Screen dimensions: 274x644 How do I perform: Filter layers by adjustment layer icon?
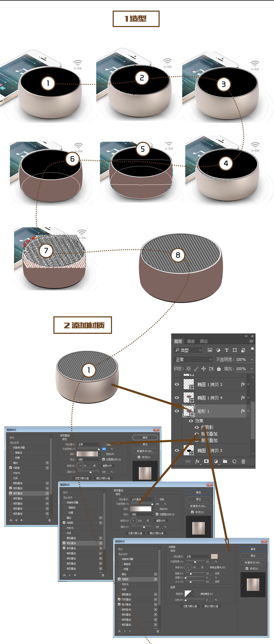[218, 350]
